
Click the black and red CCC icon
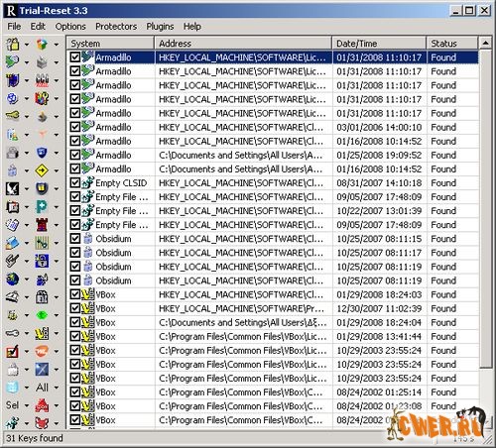[x=42, y=80]
